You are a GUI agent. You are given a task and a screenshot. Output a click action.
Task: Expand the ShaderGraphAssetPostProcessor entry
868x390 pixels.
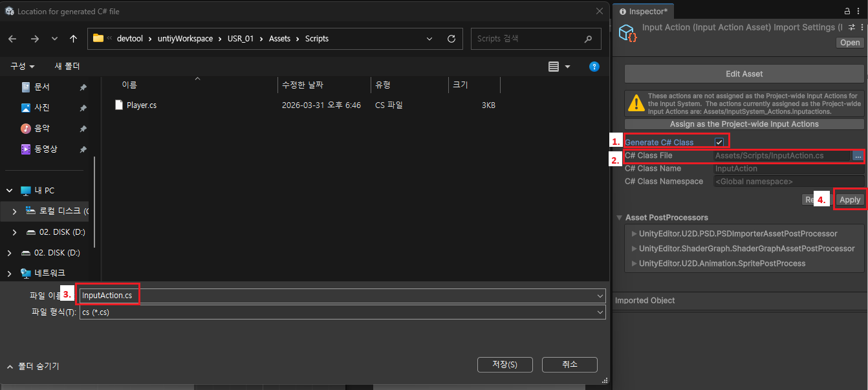634,248
